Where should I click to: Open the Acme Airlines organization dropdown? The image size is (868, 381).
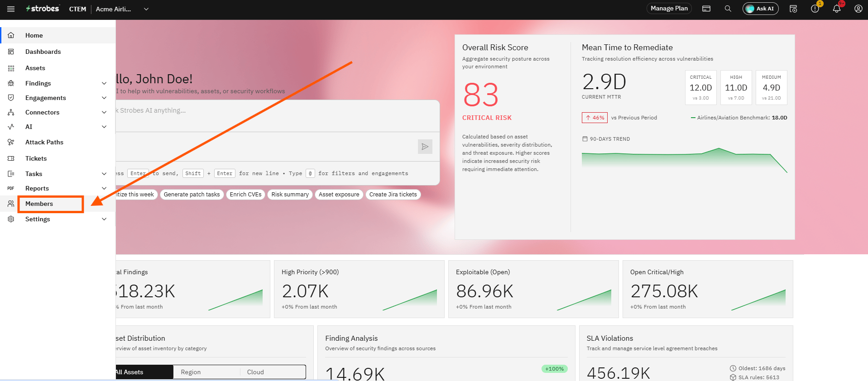click(122, 9)
